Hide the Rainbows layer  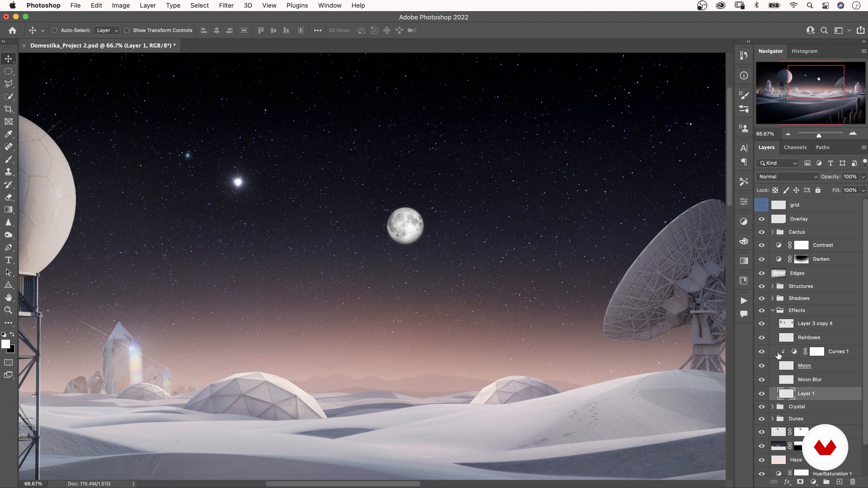click(x=762, y=338)
